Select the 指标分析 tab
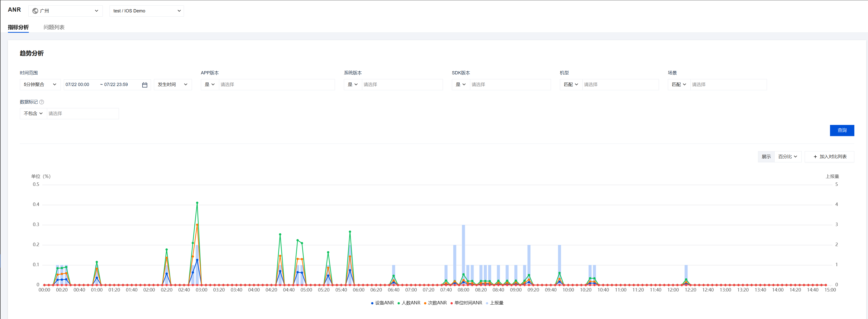Viewport: 868px width, 319px height. tap(18, 27)
